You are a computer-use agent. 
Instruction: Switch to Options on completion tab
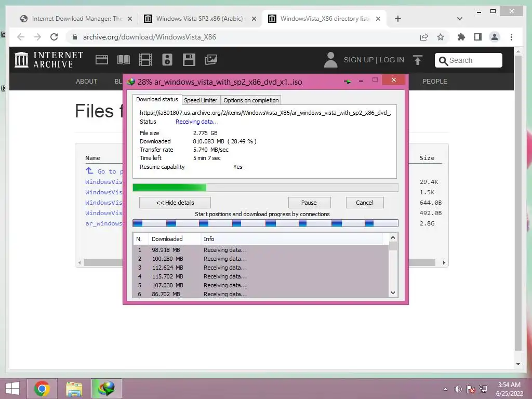251,100
